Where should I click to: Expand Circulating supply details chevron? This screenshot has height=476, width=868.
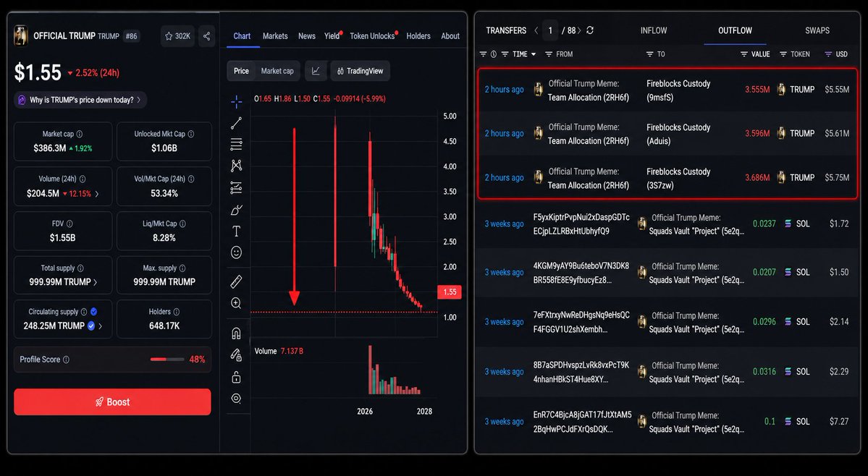pyautogui.click(x=100, y=326)
